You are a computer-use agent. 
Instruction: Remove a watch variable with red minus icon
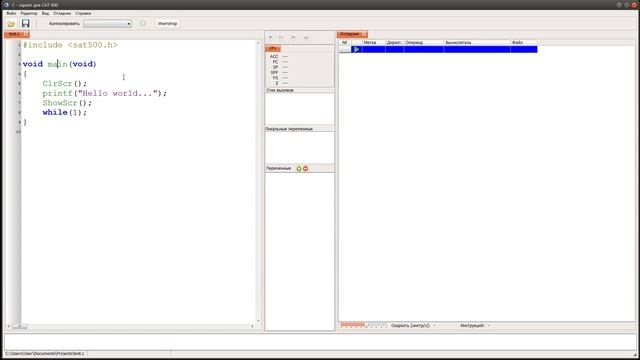(305, 169)
